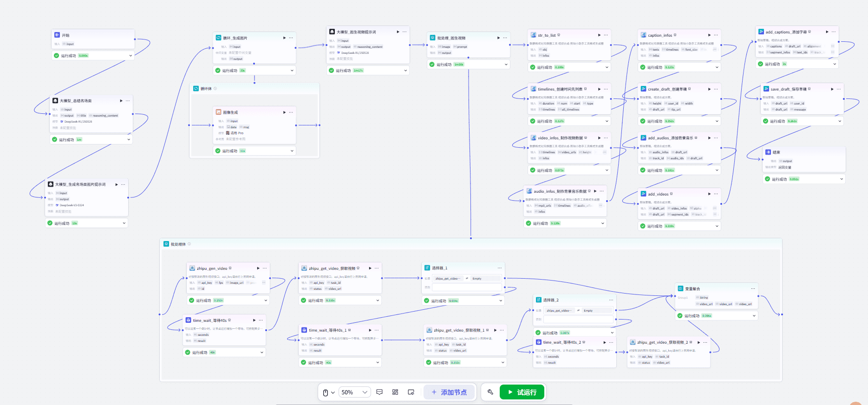Viewport: 868px width, 405px height.
Task: Expand run result under 开始 node
Action: click(131, 56)
